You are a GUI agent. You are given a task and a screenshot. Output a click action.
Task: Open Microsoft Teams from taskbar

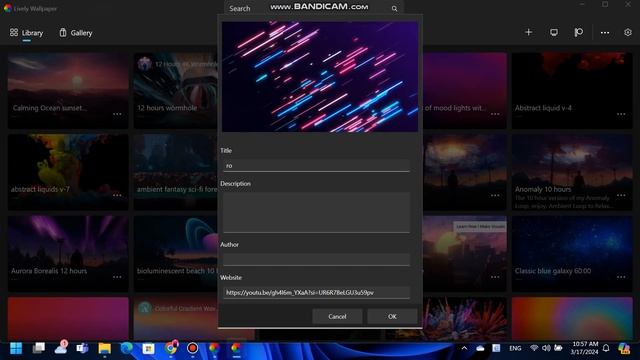(82, 348)
